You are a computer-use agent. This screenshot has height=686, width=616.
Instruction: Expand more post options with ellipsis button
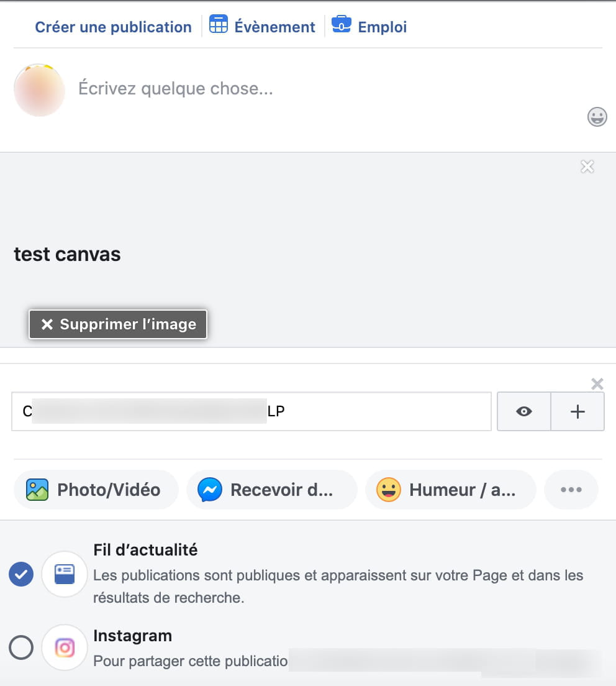pos(571,490)
